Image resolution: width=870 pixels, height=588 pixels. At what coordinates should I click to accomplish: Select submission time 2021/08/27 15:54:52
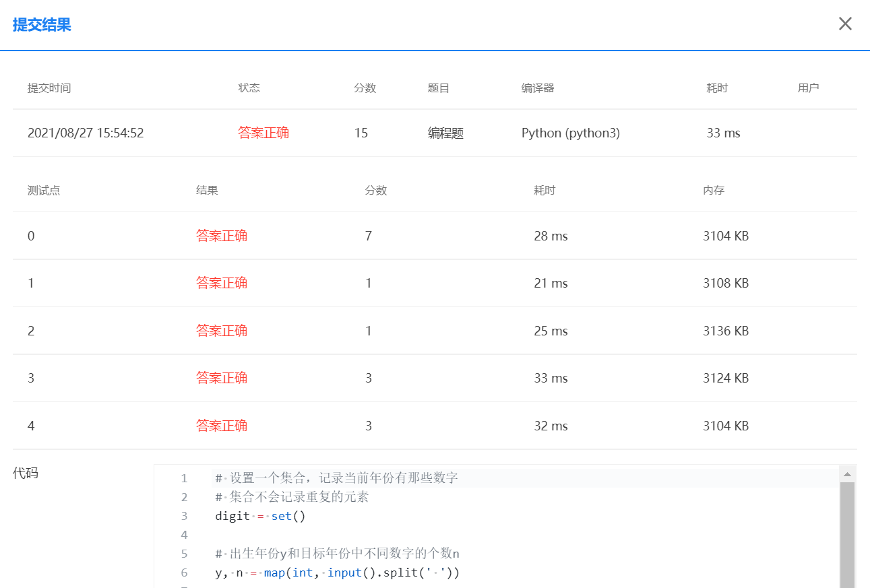click(x=86, y=133)
